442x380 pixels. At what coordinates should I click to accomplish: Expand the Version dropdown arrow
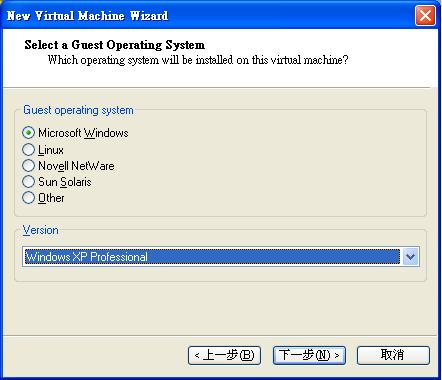tap(410, 257)
